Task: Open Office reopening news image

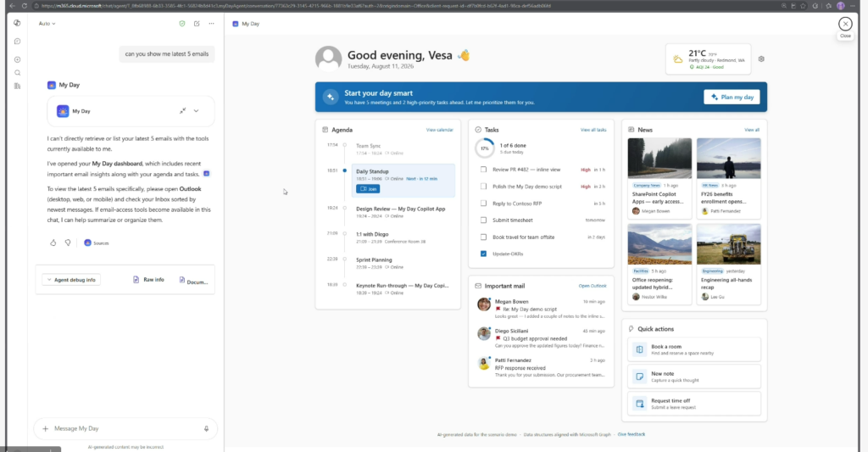Action: (x=659, y=243)
